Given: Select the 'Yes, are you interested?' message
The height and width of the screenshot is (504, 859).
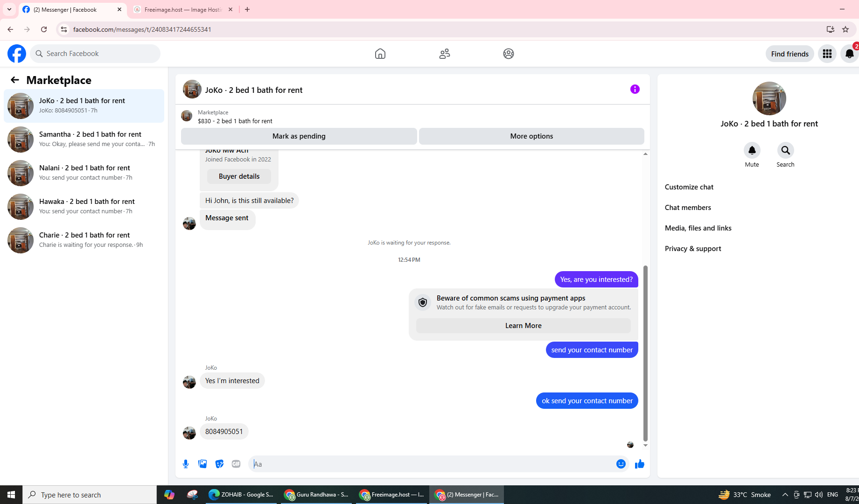Looking at the screenshot, I should (596, 280).
